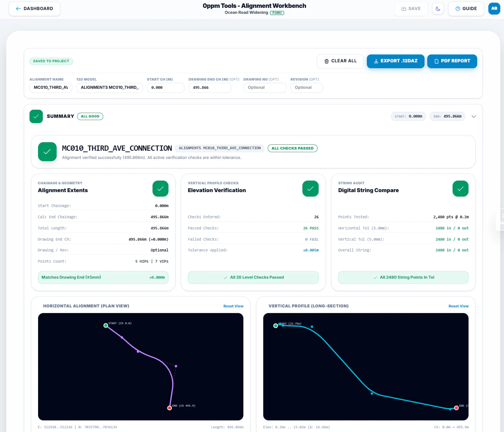Click the 0 FAIL value
This screenshot has width=504, height=432.
[312, 240]
